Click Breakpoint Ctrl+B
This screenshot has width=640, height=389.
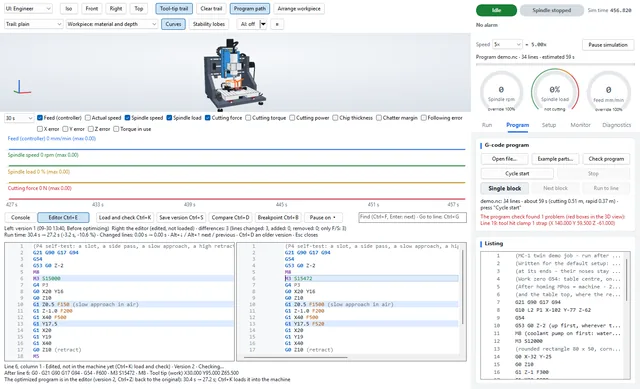[278, 218]
